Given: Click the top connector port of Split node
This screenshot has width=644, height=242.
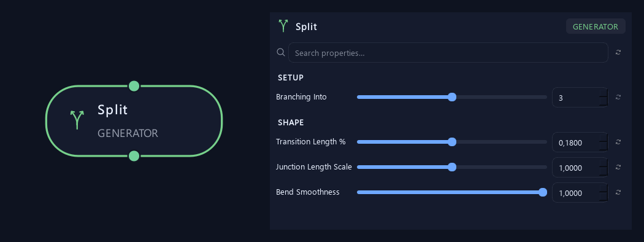Looking at the screenshot, I should 134,86.
